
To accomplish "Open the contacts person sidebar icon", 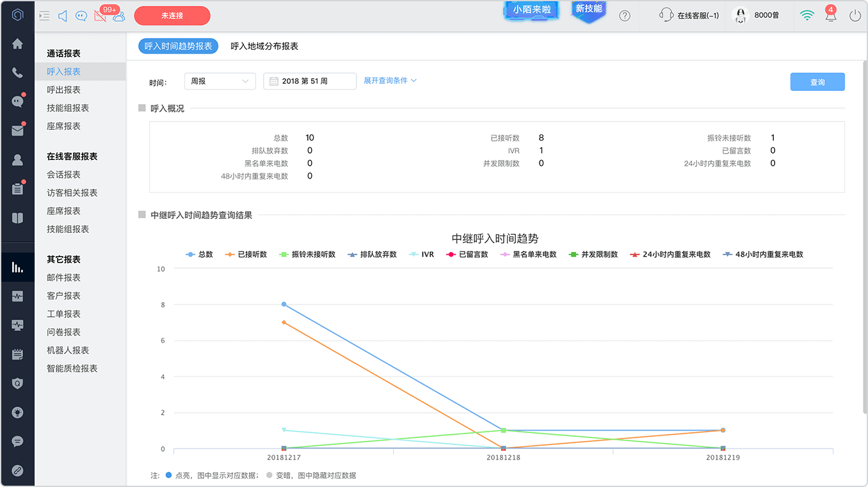I will coord(17,160).
